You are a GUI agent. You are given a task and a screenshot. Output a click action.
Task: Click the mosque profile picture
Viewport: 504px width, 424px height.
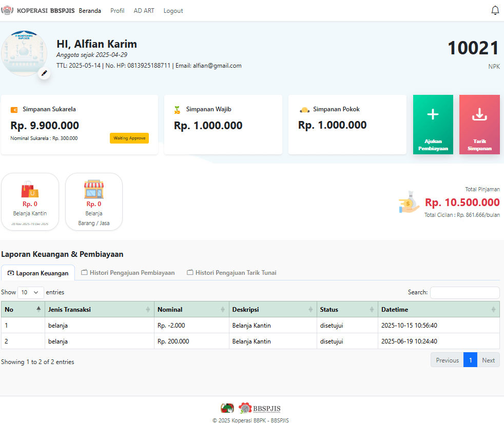click(24, 53)
